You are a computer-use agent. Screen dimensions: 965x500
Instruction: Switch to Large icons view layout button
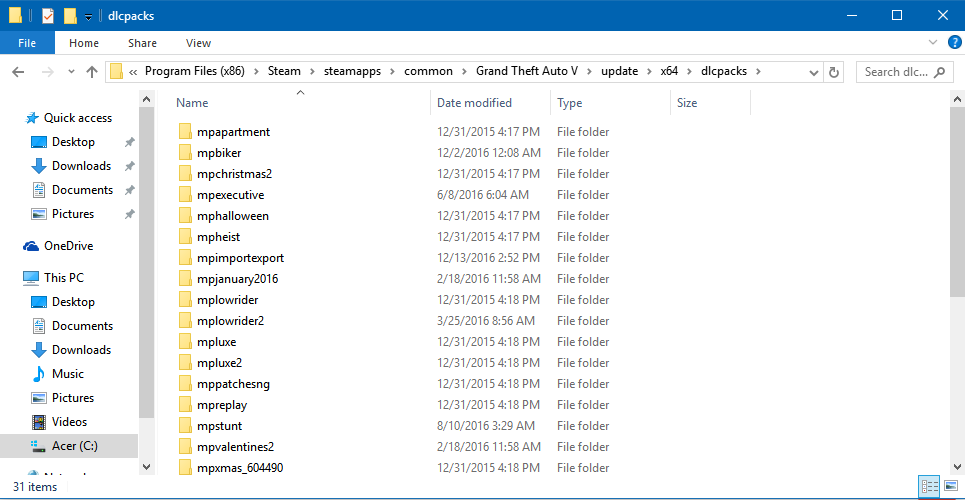pos(951,486)
